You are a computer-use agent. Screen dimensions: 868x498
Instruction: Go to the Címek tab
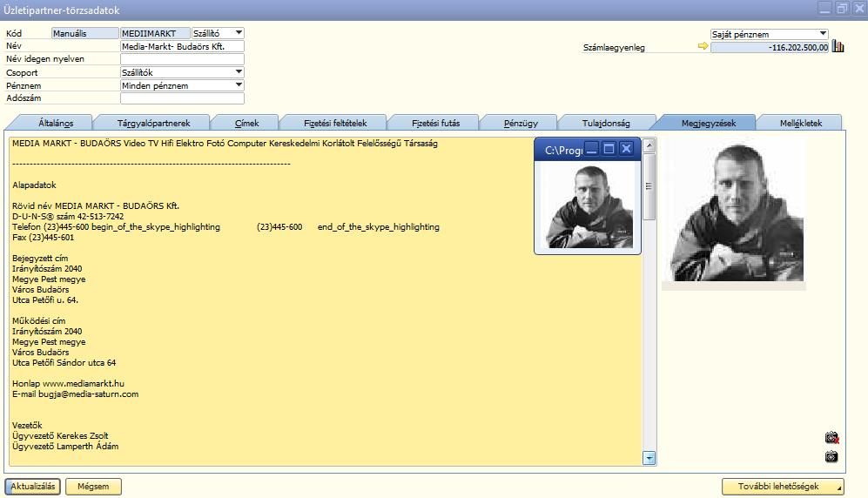(x=246, y=123)
